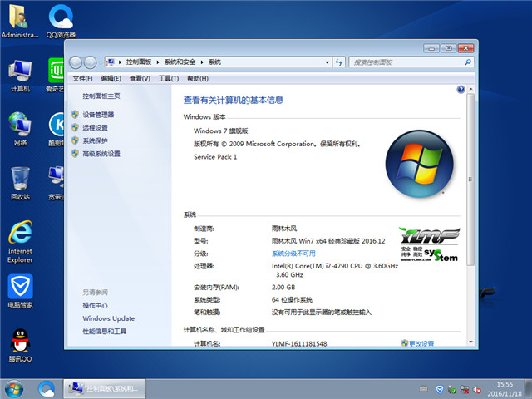The width and height of the screenshot is (532, 399).
Task: Open 电脑管家 desktop icon
Action: [20, 291]
